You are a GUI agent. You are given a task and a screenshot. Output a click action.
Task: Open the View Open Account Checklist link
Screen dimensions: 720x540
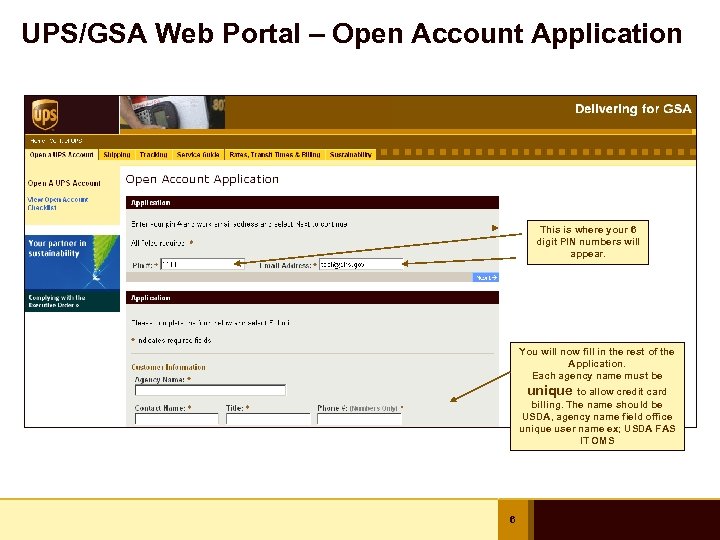(58, 203)
